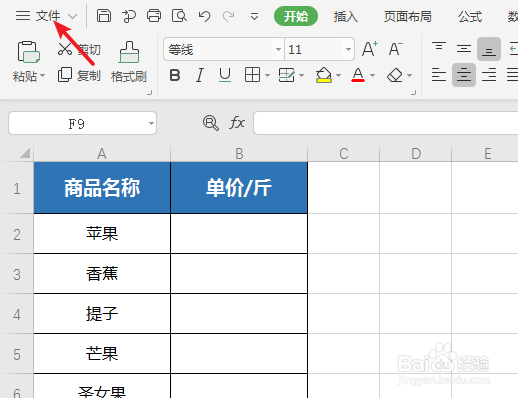Switch to the 开始 tab
The height and width of the screenshot is (398, 518).
[x=296, y=16]
